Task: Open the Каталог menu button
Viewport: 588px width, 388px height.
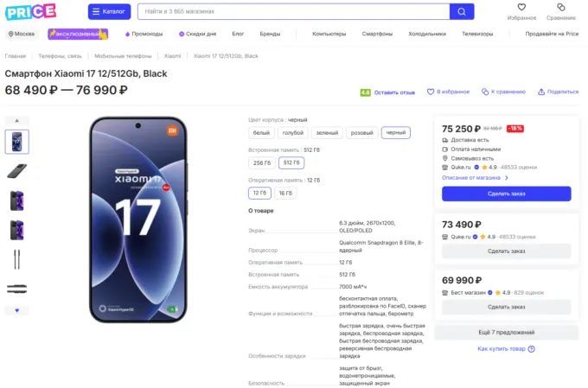Action: pyautogui.click(x=109, y=11)
